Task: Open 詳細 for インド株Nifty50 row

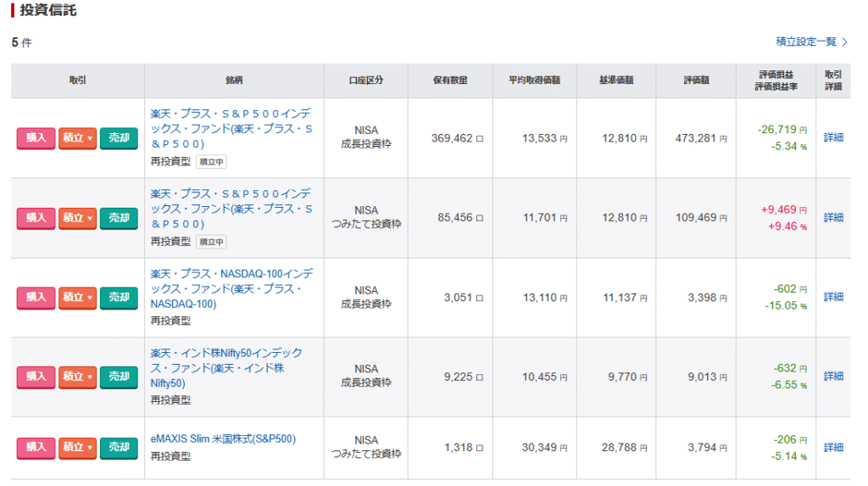Action: click(x=833, y=377)
